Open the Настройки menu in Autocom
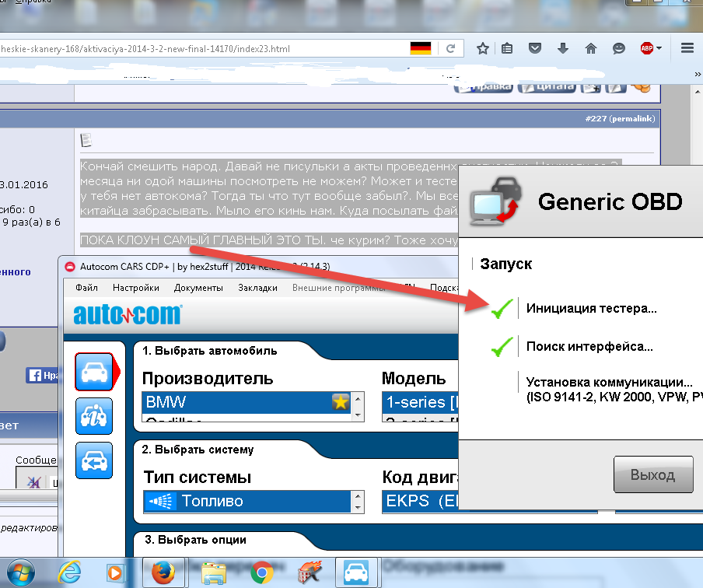This screenshot has height=588, width=703. pyautogui.click(x=135, y=287)
